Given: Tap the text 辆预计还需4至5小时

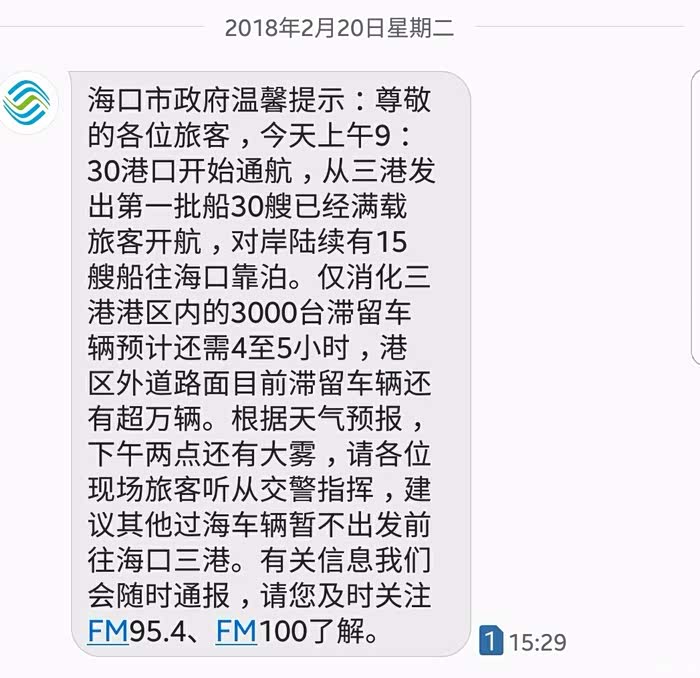Looking at the screenshot, I should coord(219,348).
